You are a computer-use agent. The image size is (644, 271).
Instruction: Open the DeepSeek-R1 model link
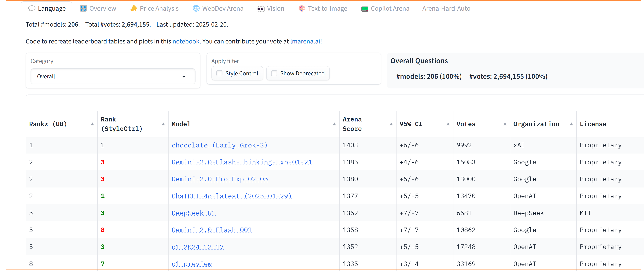click(193, 213)
